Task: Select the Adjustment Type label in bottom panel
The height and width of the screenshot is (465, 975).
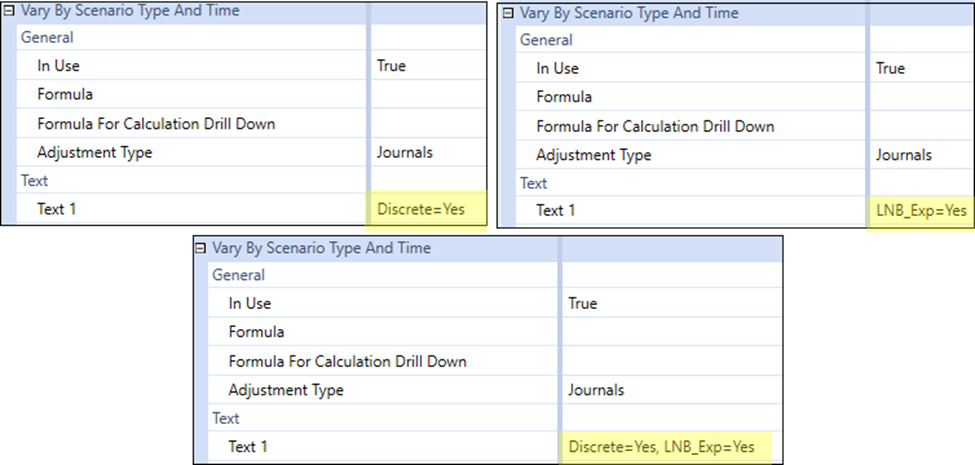Action: click(286, 390)
